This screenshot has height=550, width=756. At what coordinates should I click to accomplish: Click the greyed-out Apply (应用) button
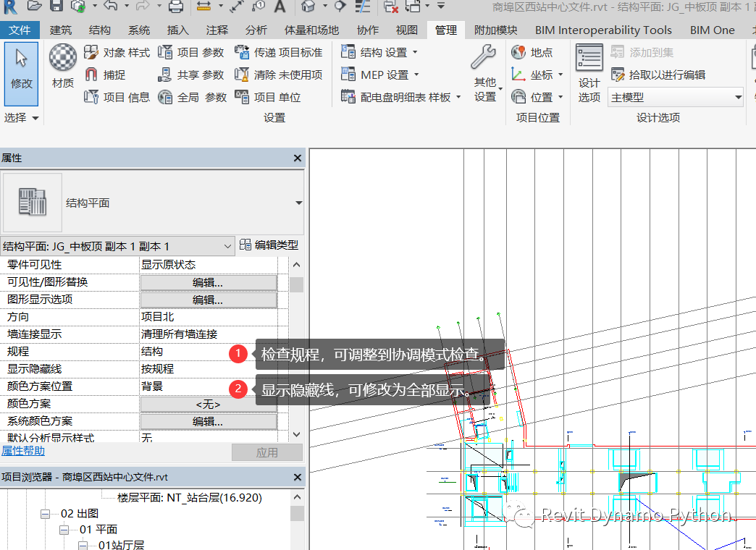267,452
